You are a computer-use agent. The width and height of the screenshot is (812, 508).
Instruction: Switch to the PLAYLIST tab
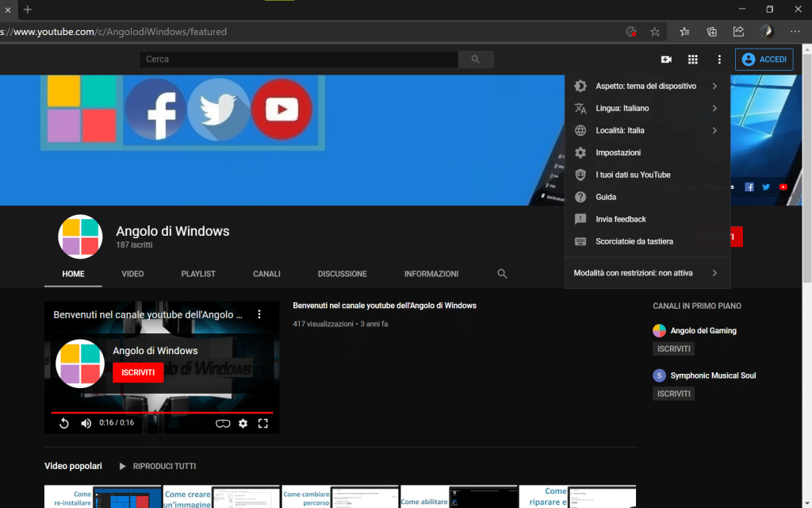[198, 274]
